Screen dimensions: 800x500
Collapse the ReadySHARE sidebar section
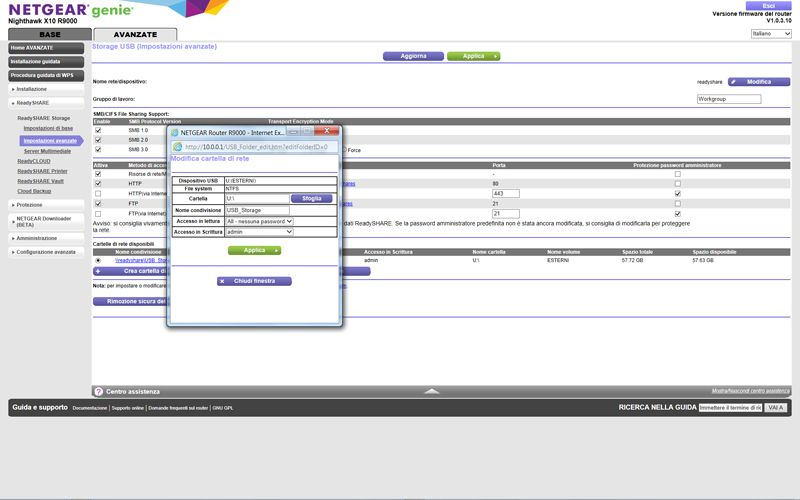coord(46,103)
